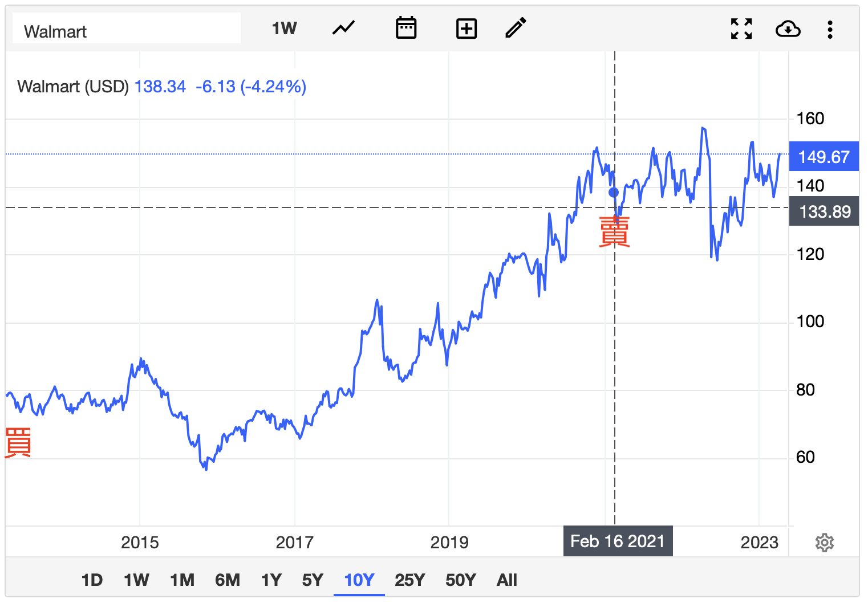Select the 1M time range
868x611 pixels.
tap(182, 580)
